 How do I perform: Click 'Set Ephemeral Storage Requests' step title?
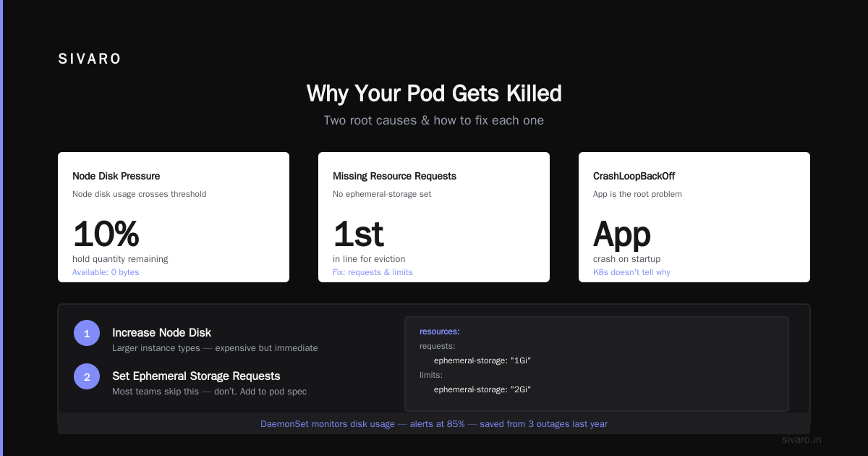pos(196,376)
